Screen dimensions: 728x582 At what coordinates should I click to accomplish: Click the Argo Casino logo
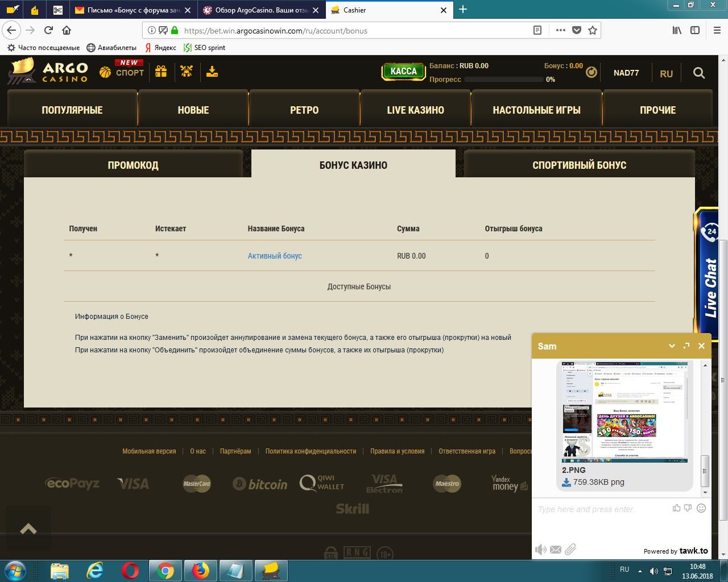48,71
